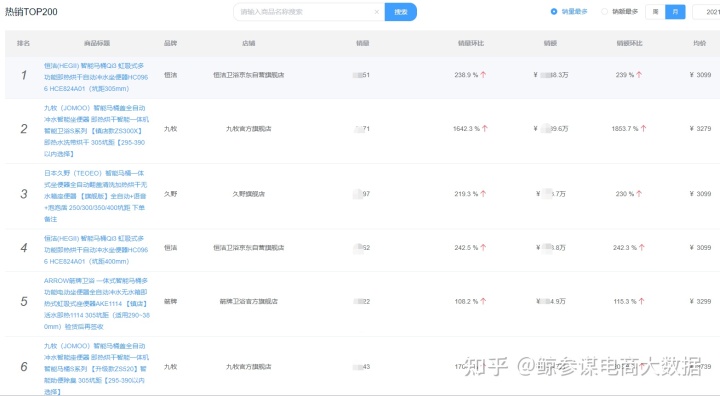Viewport: 720px width, 396px height.
Task: Click the 销额 column header
Action: pyautogui.click(x=550, y=43)
